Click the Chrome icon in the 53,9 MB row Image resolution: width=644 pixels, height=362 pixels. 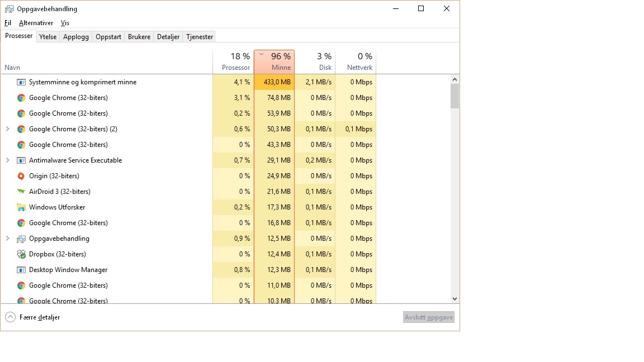[21, 113]
